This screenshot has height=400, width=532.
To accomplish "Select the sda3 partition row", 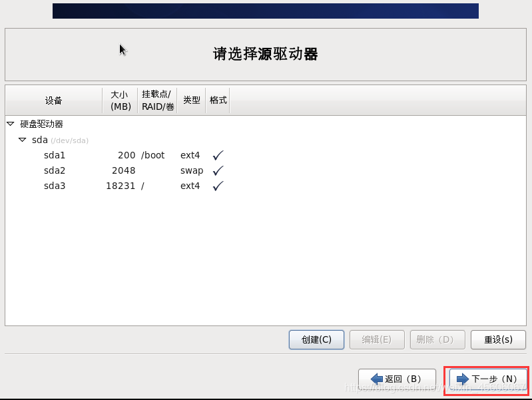I will (x=266, y=186).
